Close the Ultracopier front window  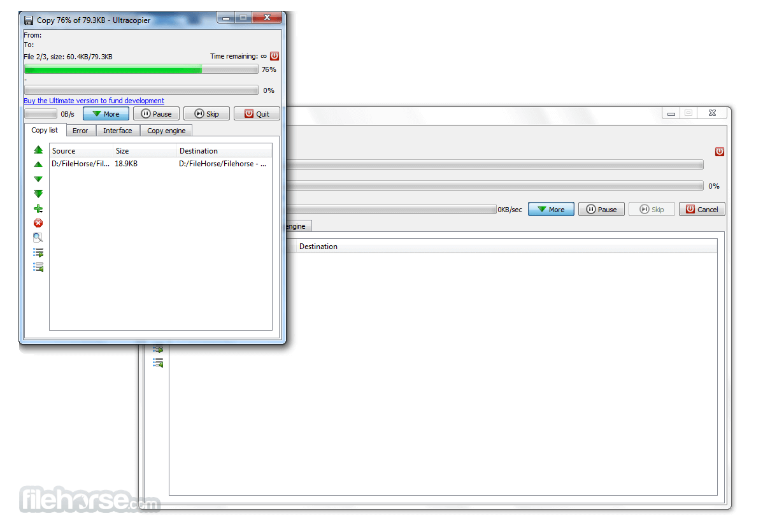267,18
